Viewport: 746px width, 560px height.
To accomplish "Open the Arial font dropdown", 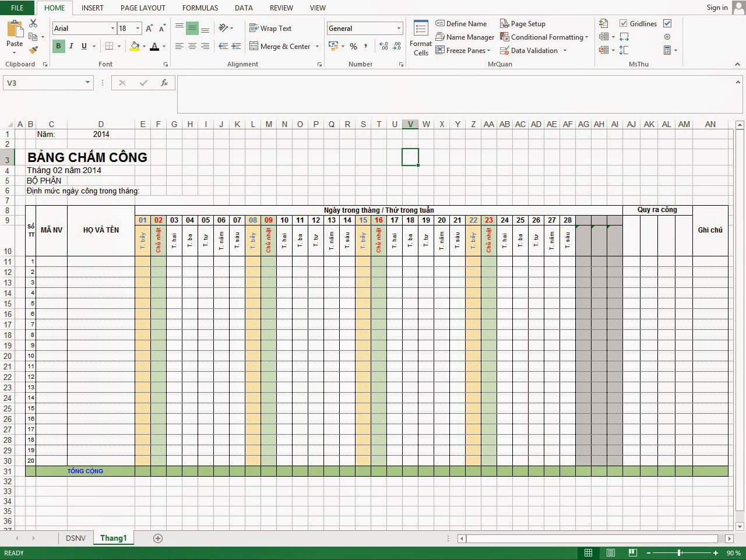I will click(x=113, y=28).
